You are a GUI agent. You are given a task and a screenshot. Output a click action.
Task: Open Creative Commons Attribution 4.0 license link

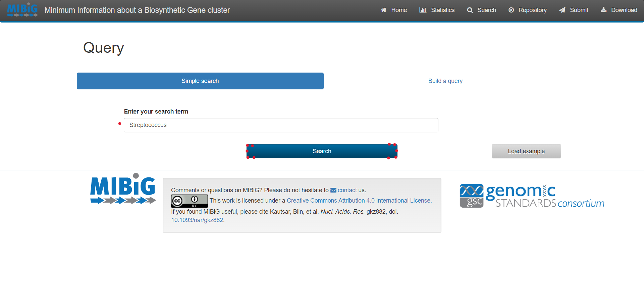pos(359,201)
